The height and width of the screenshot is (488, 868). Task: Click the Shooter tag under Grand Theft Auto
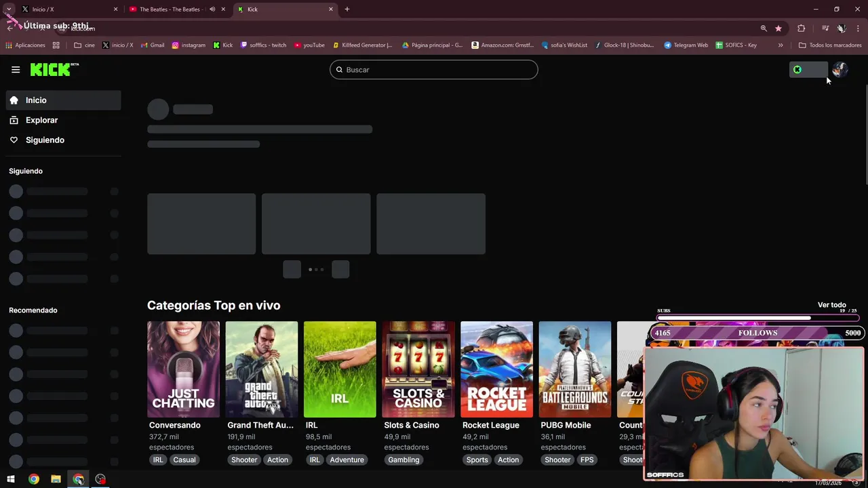tap(244, 460)
